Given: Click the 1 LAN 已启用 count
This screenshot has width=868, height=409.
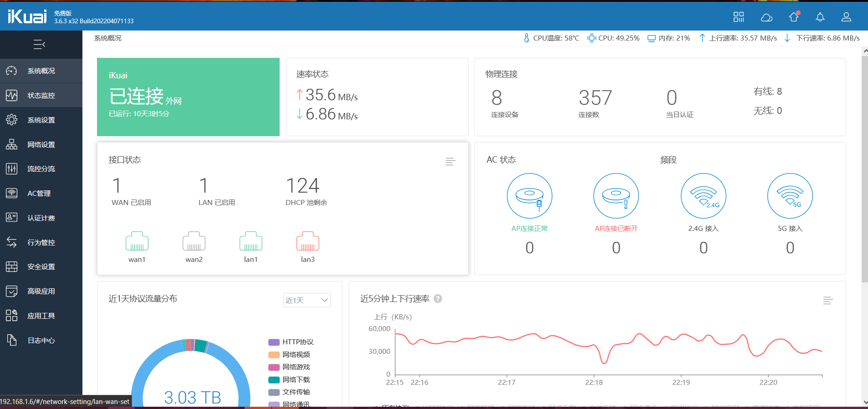Looking at the screenshot, I should 204,186.
